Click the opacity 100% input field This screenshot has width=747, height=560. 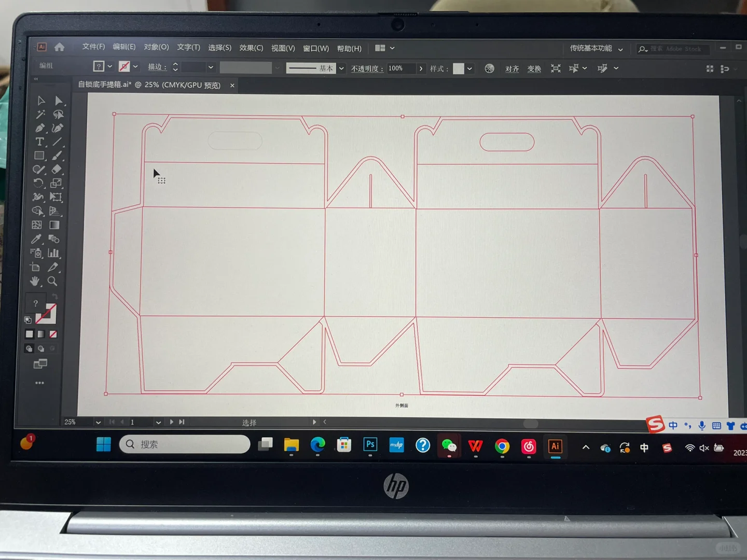coord(400,68)
